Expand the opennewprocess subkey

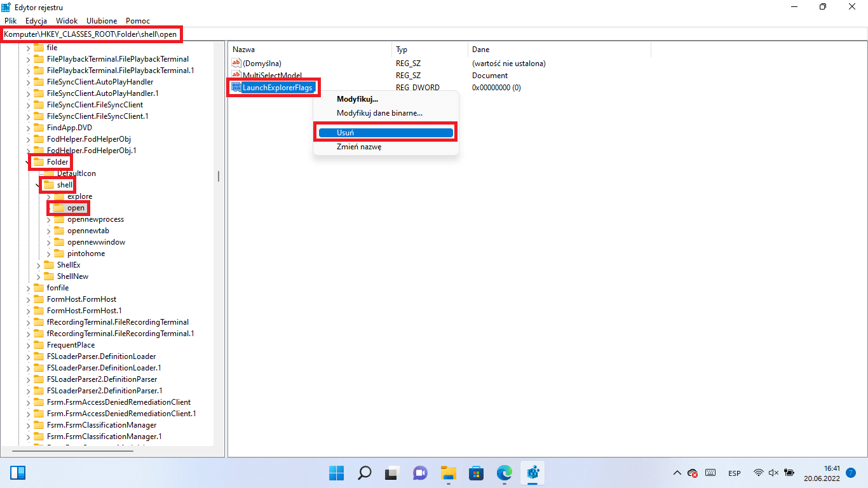[x=48, y=219]
